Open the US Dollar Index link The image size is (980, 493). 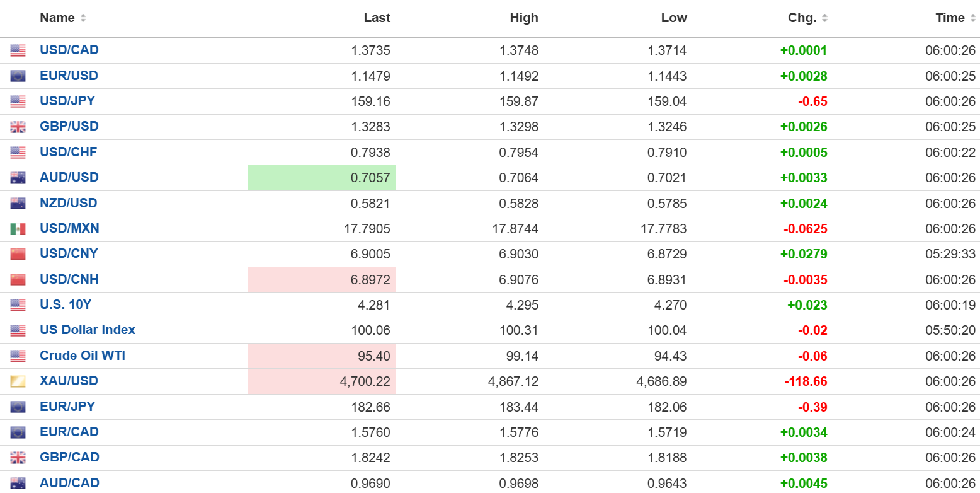tap(88, 330)
